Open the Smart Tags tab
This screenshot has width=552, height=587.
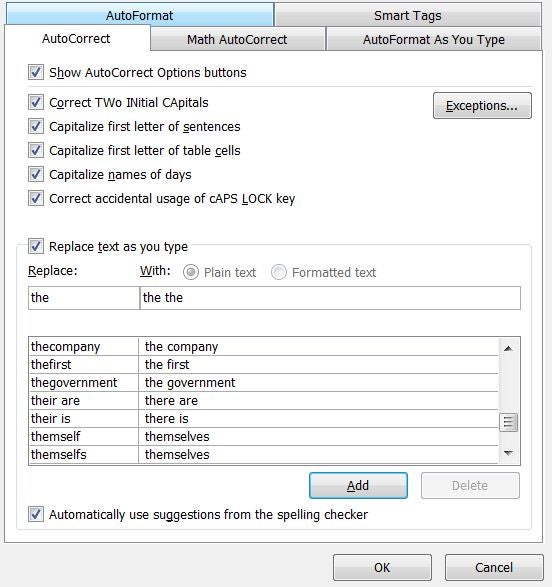pyautogui.click(x=408, y=15)
